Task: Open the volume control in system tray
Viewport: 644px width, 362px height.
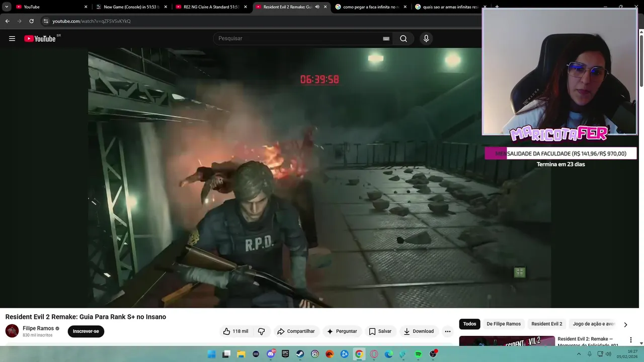Action: (608, 354)
